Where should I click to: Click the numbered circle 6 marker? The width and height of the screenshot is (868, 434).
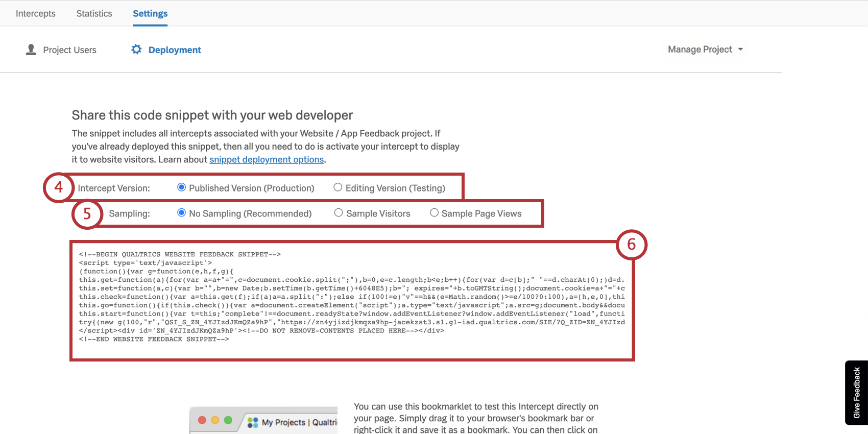coord(631,245)
